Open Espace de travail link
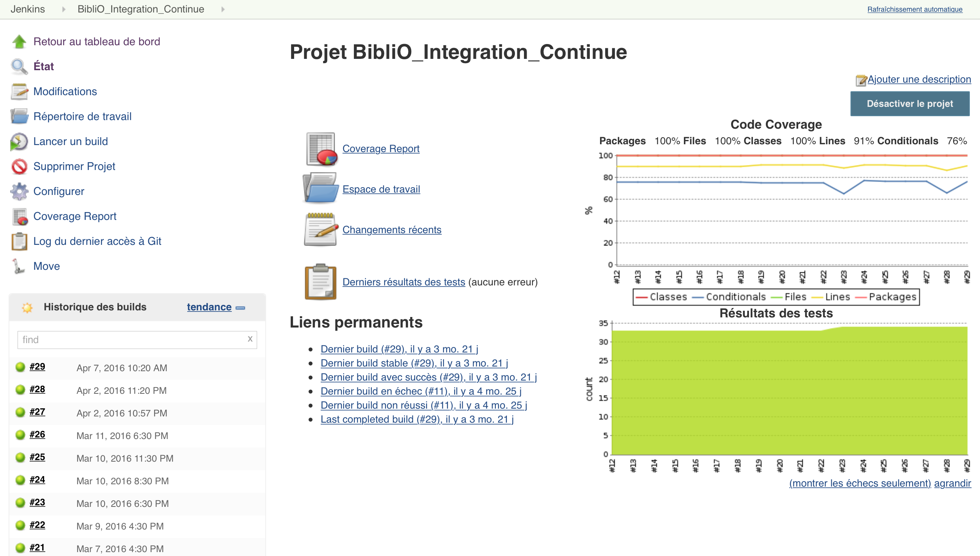The width and height of the screenshot is (980, 556). coord(381,189)
